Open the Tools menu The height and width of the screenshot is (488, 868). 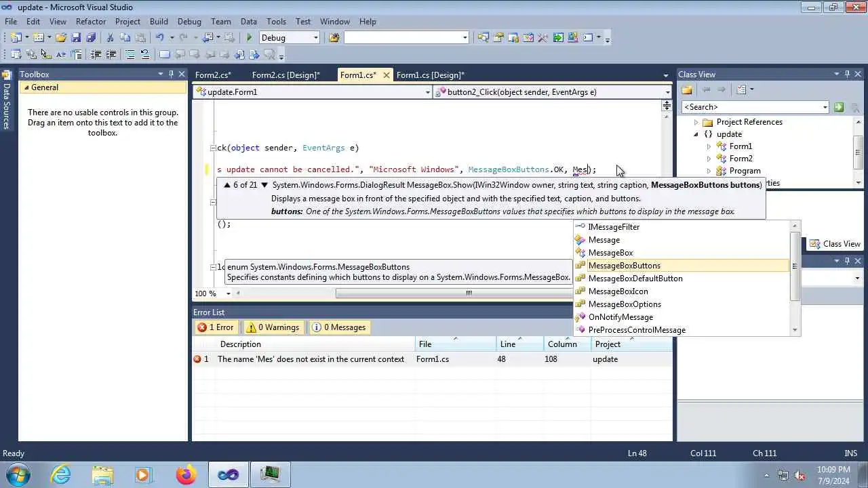(276, 22)
